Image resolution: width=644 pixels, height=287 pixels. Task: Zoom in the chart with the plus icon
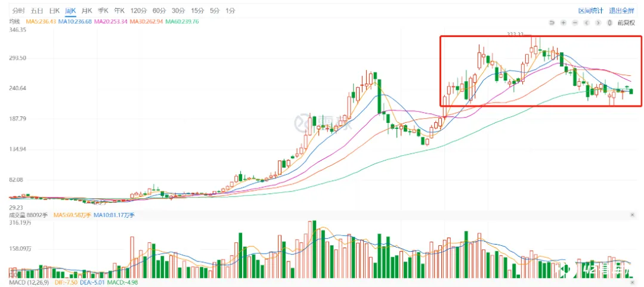coord(564,22)
